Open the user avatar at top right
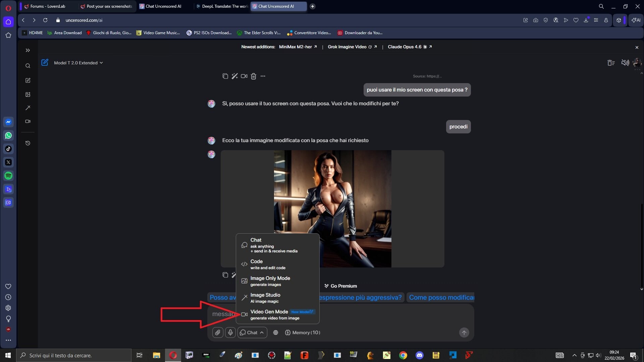This screenshot has height=362, width=644. [x=637, y=63]
